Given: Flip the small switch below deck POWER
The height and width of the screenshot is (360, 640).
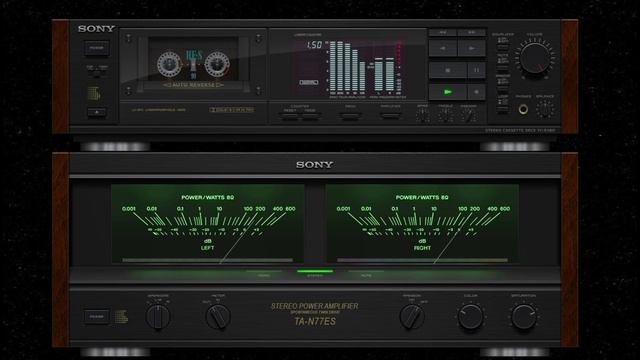Looking at the screenshot, I should pos(97,72).
